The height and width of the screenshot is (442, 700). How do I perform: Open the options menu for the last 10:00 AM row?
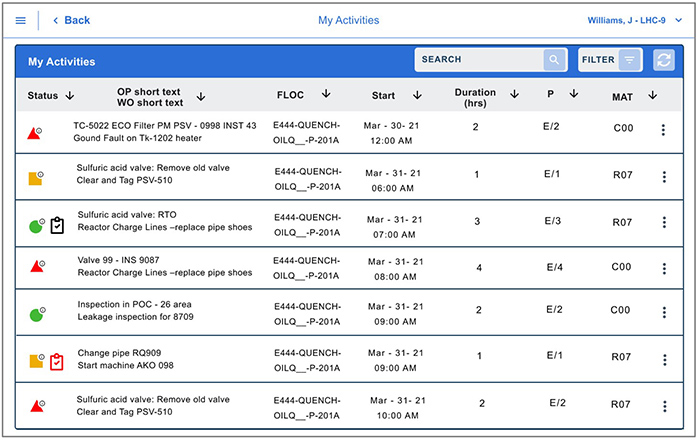pyautogui.click(x=663, y=406)
